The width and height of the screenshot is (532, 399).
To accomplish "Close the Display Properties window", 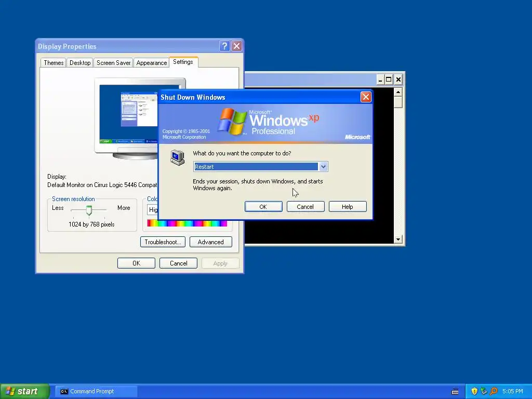I will point(236,46).
